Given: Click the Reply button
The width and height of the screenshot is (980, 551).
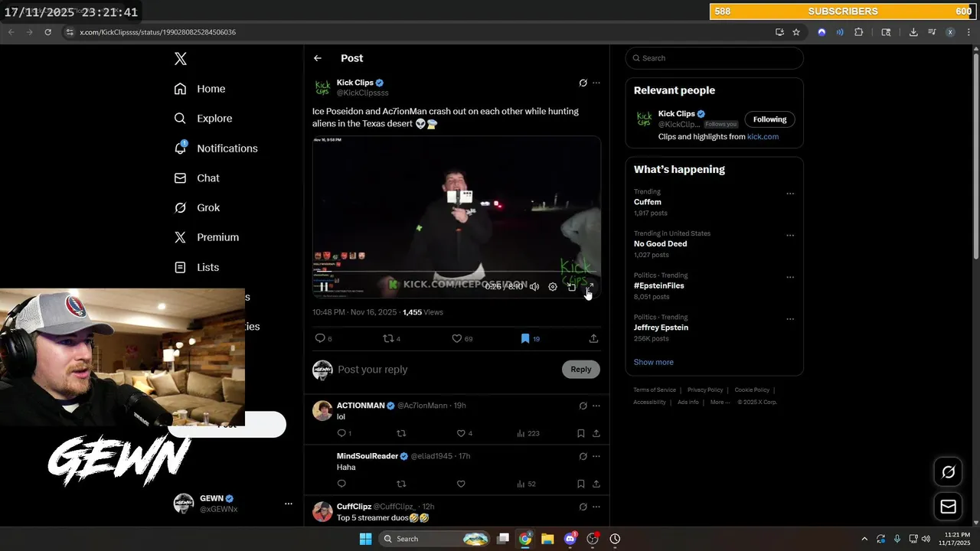Looking at the screenshot, I should (581, 370).
